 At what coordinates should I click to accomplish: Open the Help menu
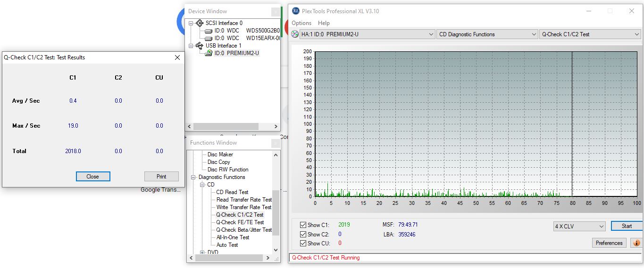(x=324, y=23)
